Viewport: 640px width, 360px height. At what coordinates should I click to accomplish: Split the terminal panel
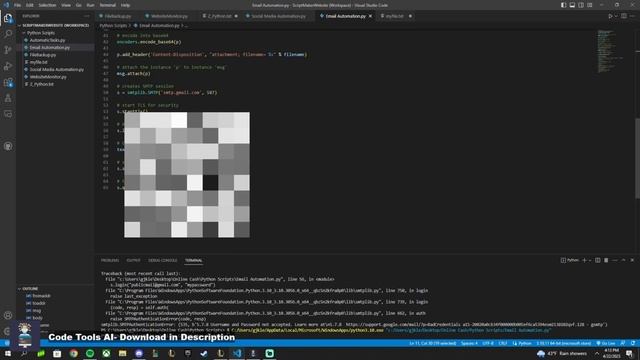coord(598,260)
